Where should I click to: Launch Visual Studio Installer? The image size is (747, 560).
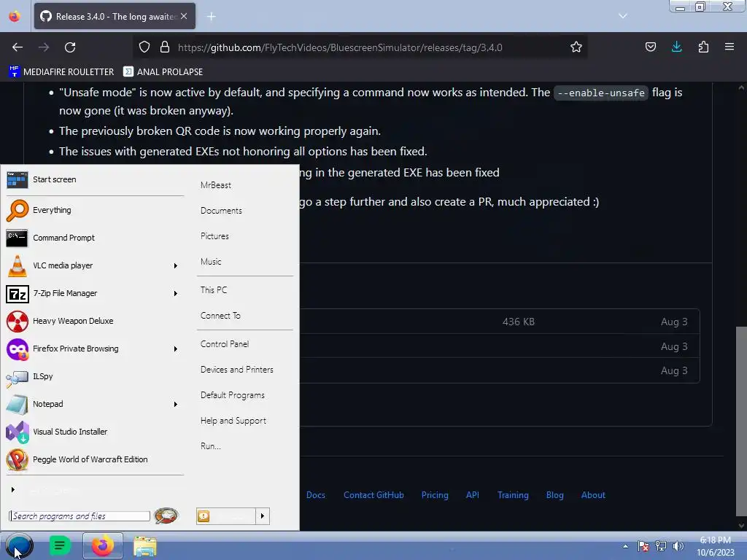(94, 432)
